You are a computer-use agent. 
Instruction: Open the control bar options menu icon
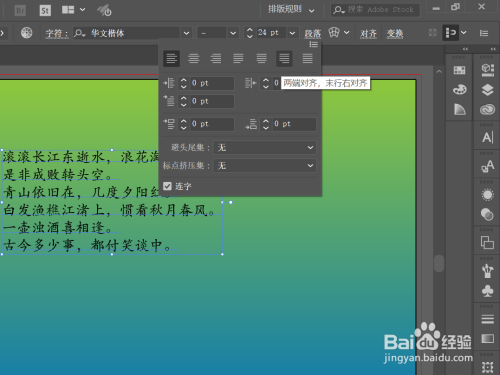[484, 33]
